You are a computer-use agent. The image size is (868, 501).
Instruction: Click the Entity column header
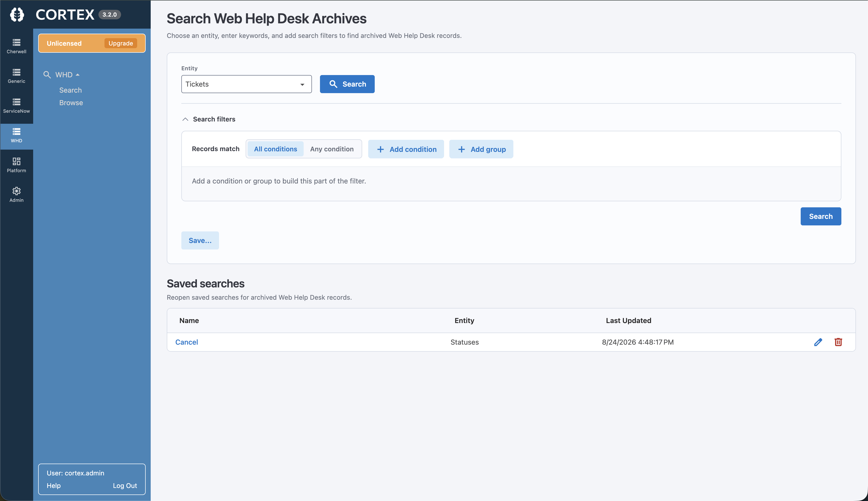pos(464,320)
